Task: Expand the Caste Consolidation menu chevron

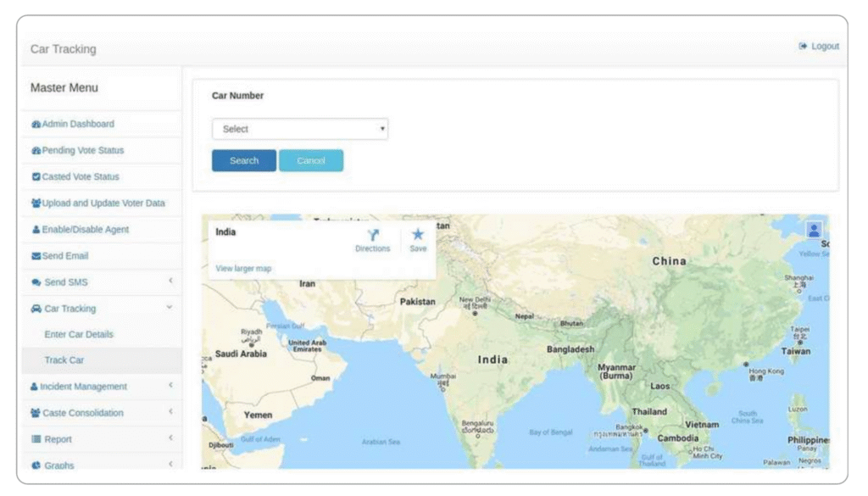Action: pos(170,412)
